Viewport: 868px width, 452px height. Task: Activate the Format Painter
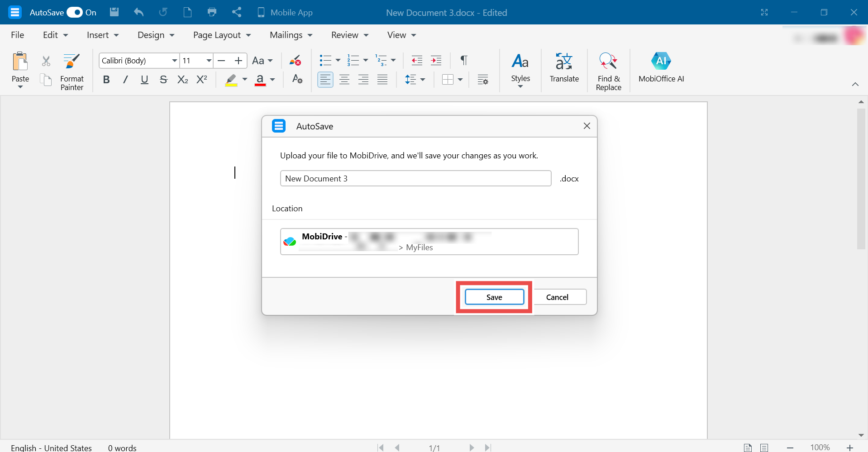(x=72, y=71)
